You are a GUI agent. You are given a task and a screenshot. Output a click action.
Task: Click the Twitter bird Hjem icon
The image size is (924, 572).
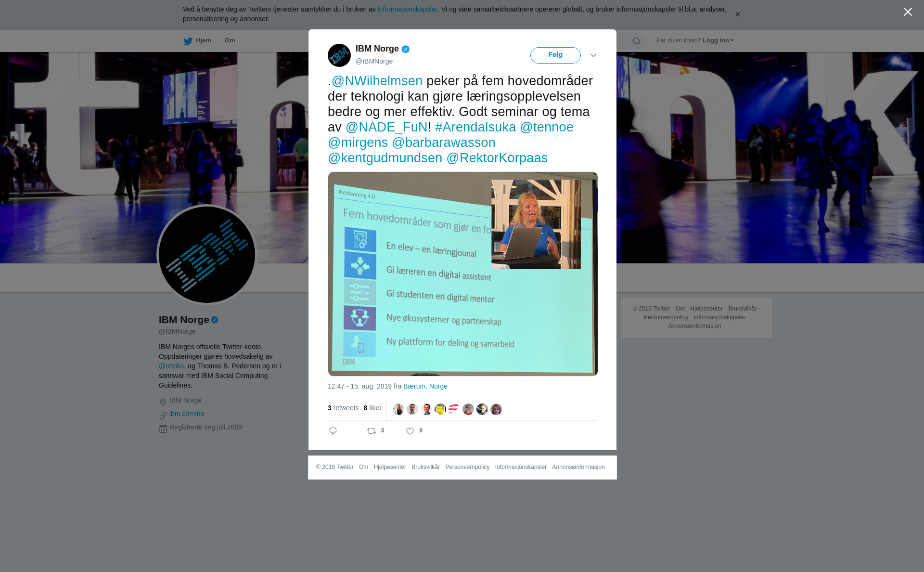click(188, 41)
